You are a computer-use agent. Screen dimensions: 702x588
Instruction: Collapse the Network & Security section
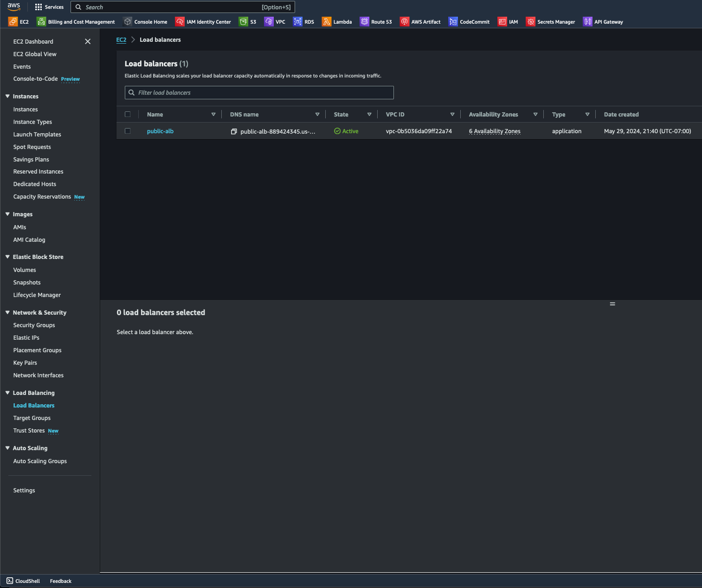tap(7, 313)
